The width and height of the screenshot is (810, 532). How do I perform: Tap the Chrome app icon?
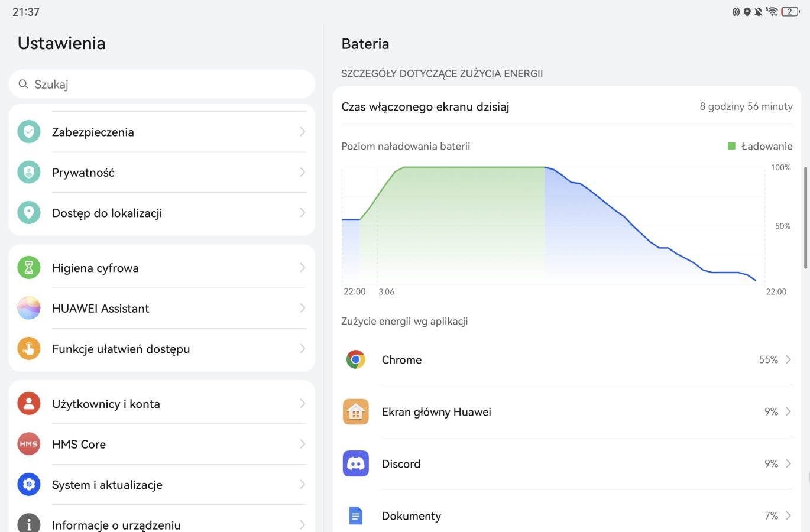pos(356,359)
